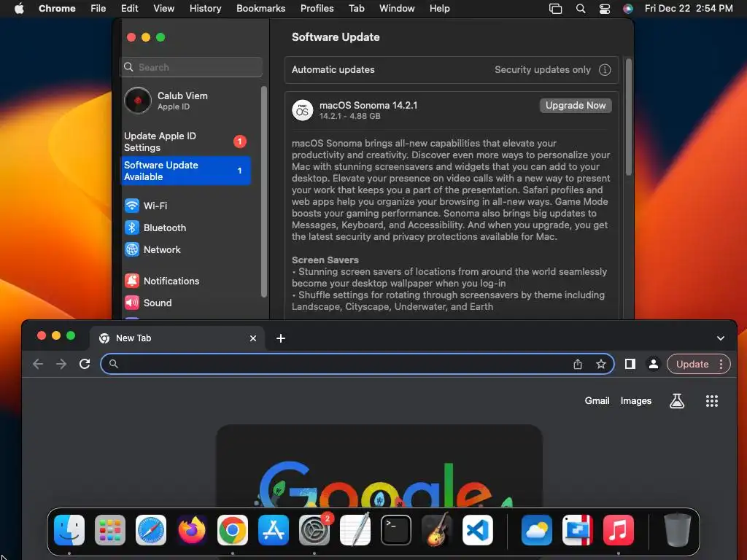
Task: Click the System Settings search field
Action: tap(191, 67)
